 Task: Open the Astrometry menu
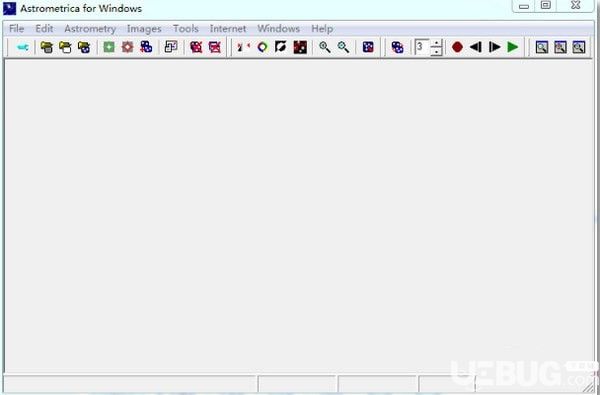(90, 29)
